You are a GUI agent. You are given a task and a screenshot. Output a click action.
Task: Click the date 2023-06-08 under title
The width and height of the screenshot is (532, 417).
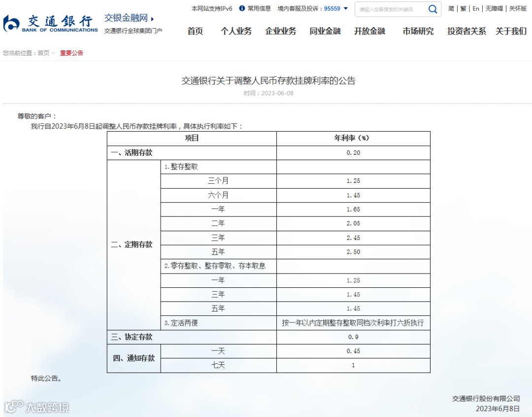pyautogui.click(x=277, y=93)
